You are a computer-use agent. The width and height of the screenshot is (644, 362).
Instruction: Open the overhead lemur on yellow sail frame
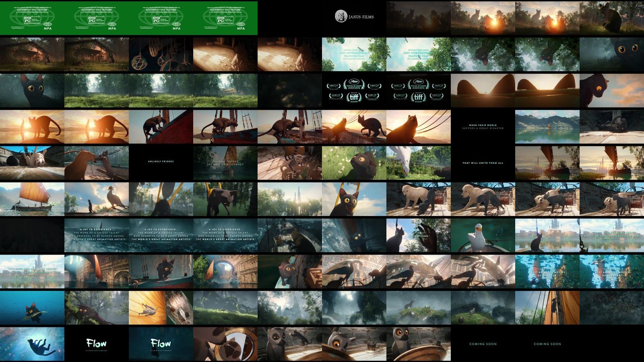(161, 308)
